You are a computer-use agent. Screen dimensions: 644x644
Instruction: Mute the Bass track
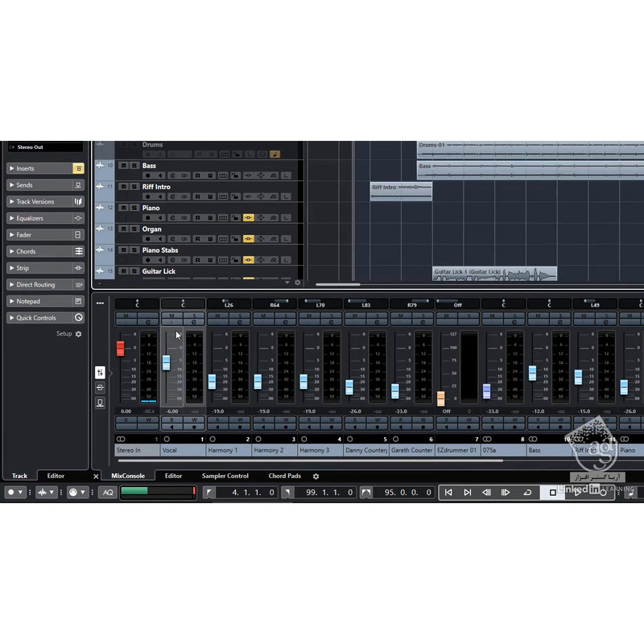(122, 166)
